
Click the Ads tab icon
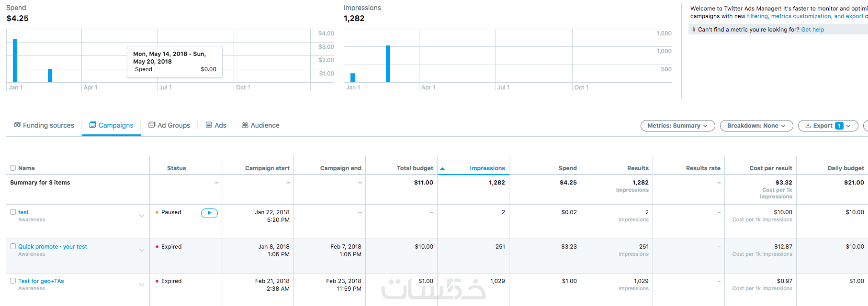[x=209, y=125]
